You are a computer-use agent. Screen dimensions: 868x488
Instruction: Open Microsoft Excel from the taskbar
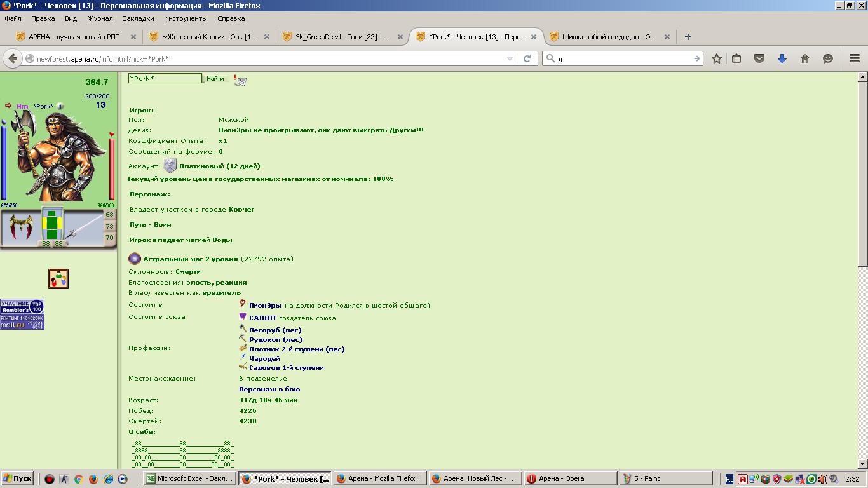[189, 478]
